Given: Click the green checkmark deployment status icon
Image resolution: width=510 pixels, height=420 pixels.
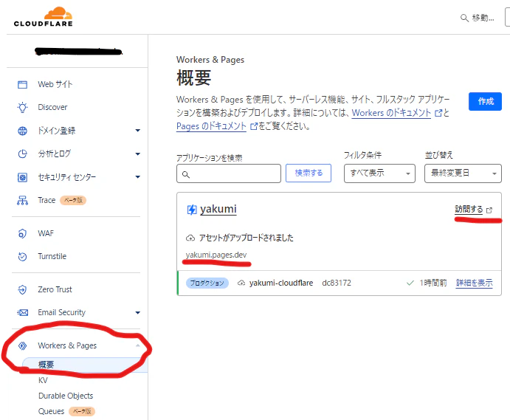Looking at the screenshot, I should [x=410, y=283].
